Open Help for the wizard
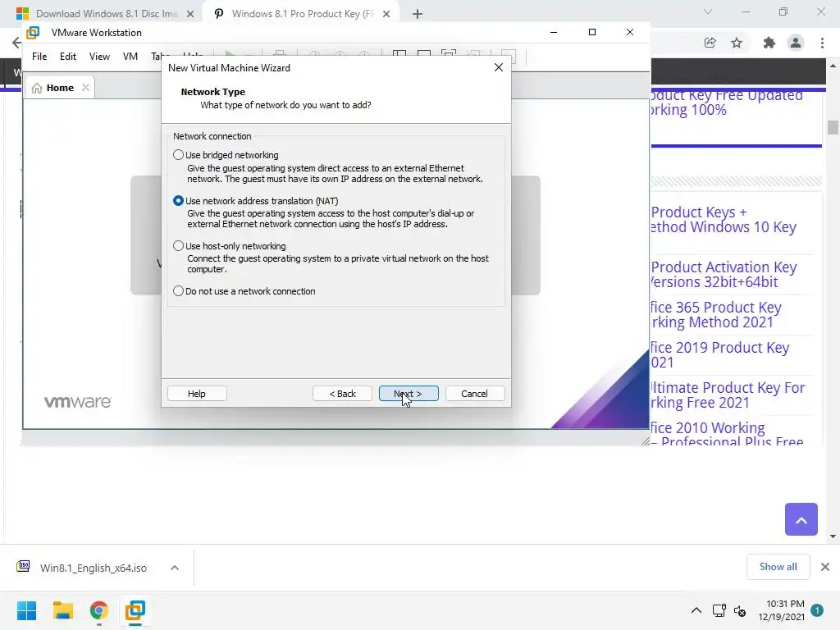Screen dimensions: 840x630 197,393
